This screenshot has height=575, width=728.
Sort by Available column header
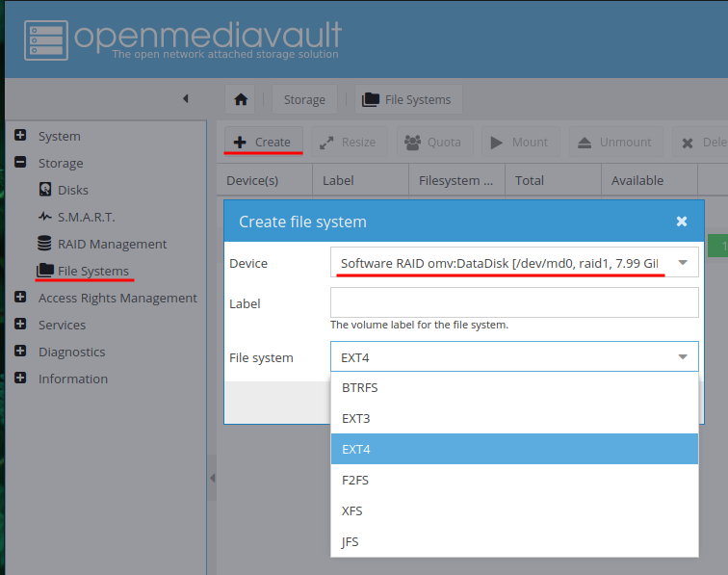(650, 180)
